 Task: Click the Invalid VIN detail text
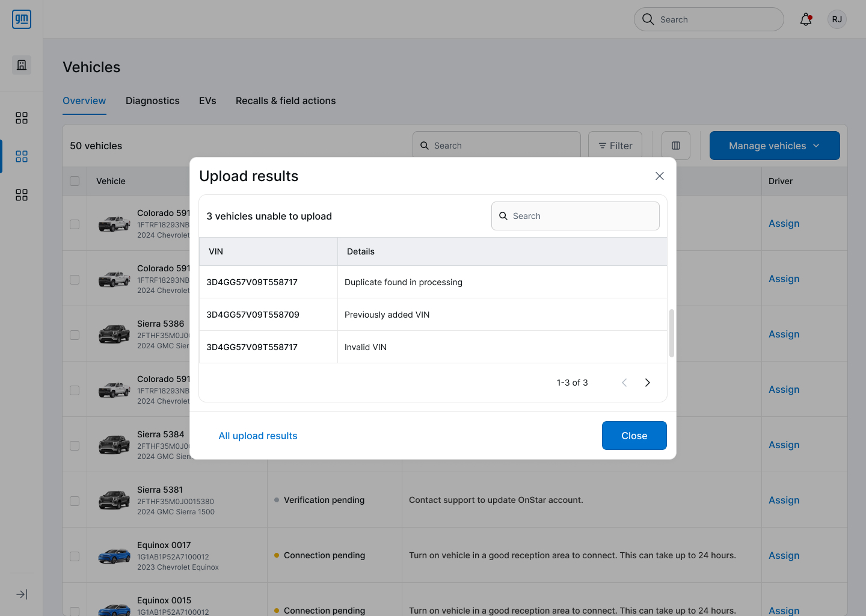tap(366, 347)
